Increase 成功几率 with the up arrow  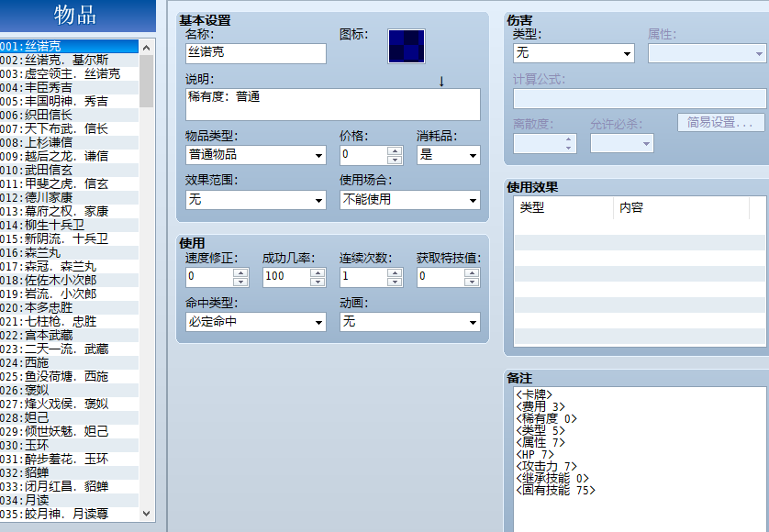point(318,273)
